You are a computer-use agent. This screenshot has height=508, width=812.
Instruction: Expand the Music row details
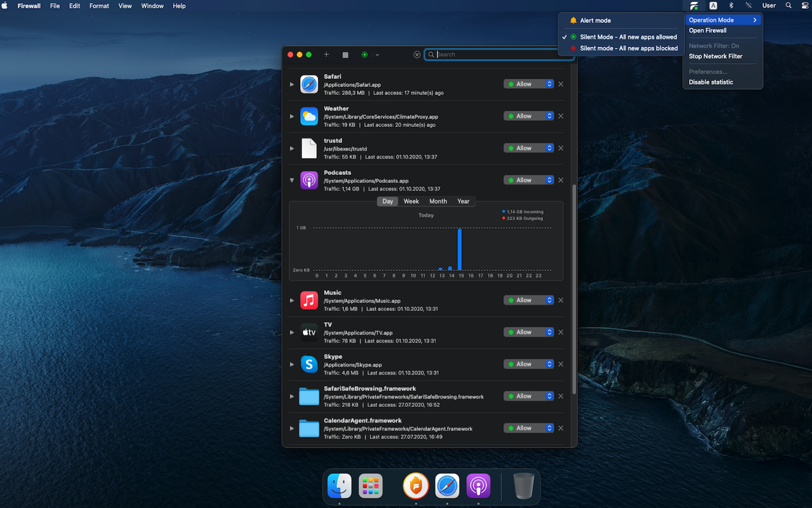coord(292,300)
